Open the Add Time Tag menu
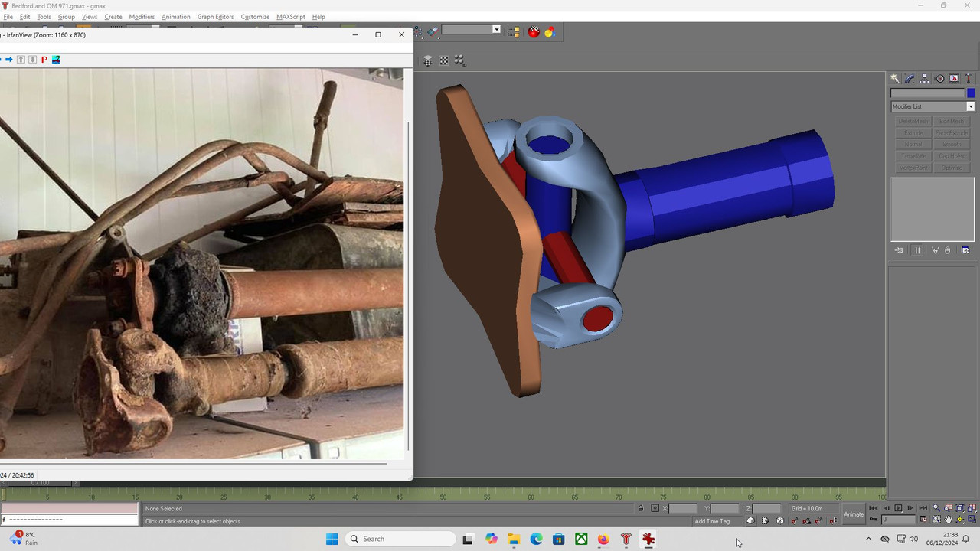The width and height of the screenshot is (980, 551). coord(712,521)
